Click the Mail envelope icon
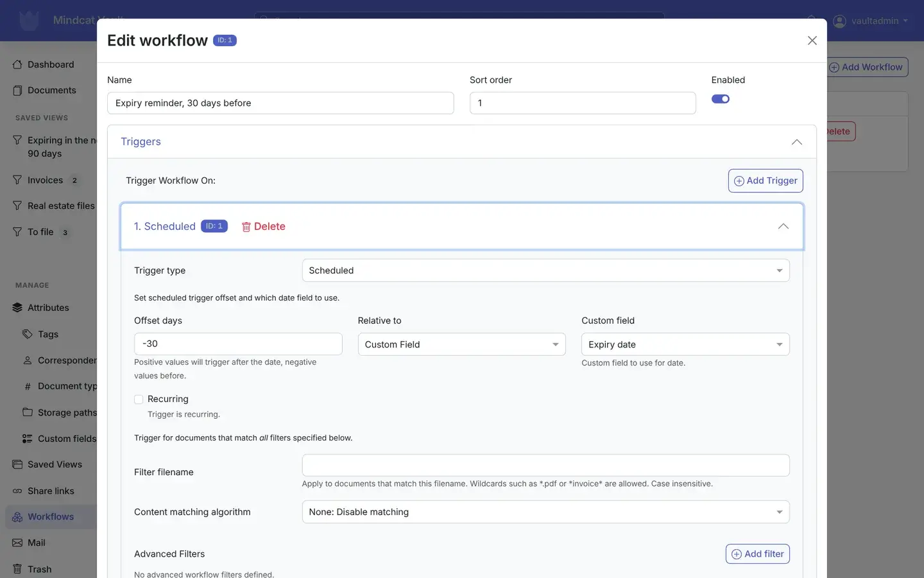This screenshot has width=924, height=578. point(17,543)
